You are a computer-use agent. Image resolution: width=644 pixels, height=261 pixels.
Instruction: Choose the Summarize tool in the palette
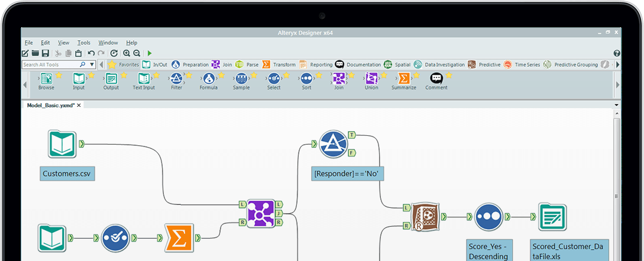403,79
